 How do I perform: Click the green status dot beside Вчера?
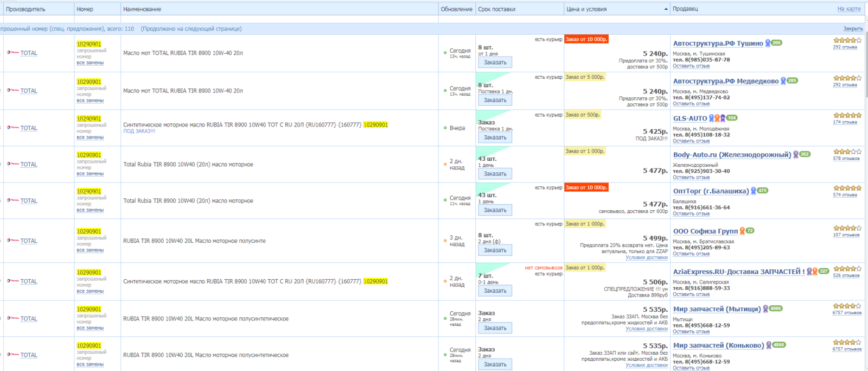coord(445,128)
